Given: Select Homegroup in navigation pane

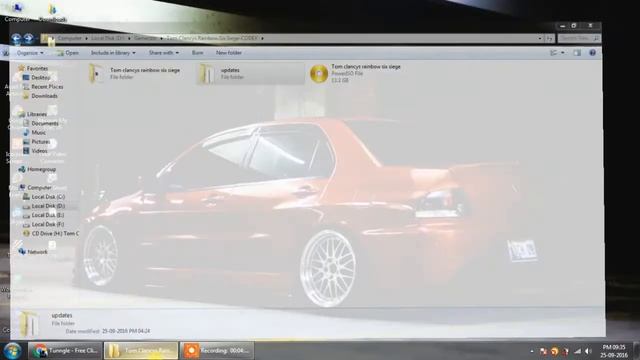Looking at the screenshot, I should click(41, 169).
